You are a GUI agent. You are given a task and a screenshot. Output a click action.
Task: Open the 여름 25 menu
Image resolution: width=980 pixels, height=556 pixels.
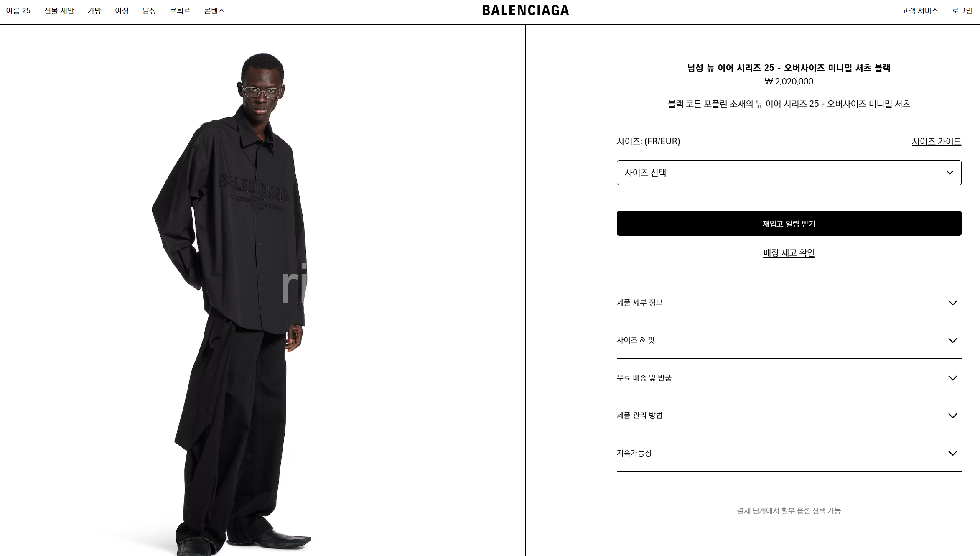point(18,10)
